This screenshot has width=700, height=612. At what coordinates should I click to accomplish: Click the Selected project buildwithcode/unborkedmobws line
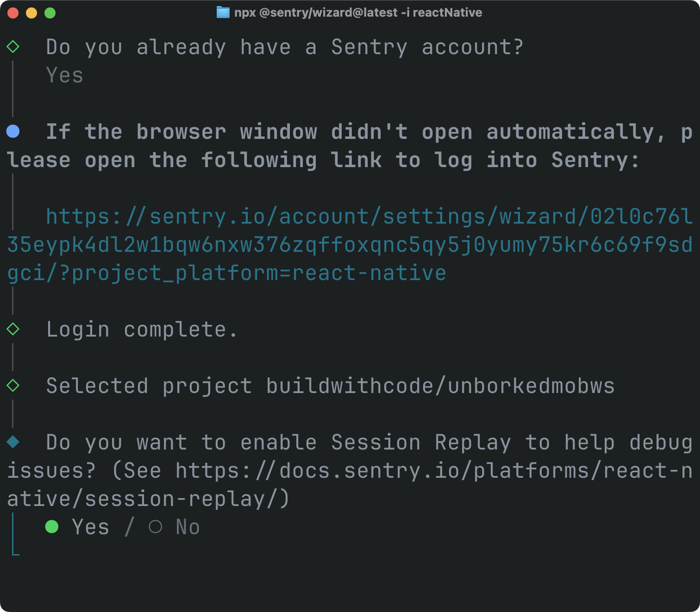tap(330, 386)
